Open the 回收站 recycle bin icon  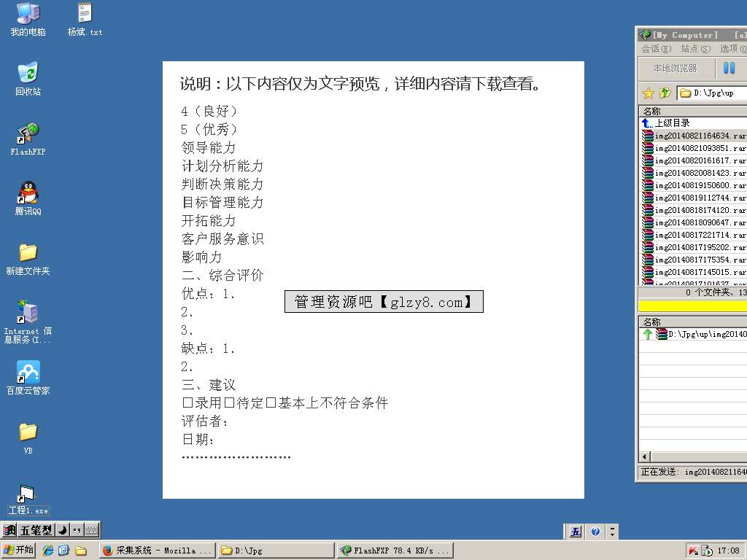click(28, 79)
